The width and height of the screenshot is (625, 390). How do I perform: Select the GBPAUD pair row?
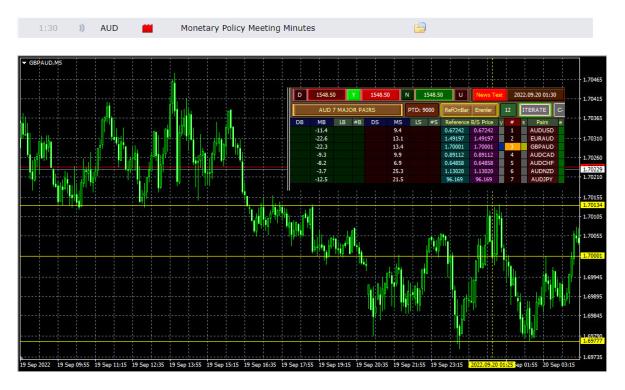point(542,147)
